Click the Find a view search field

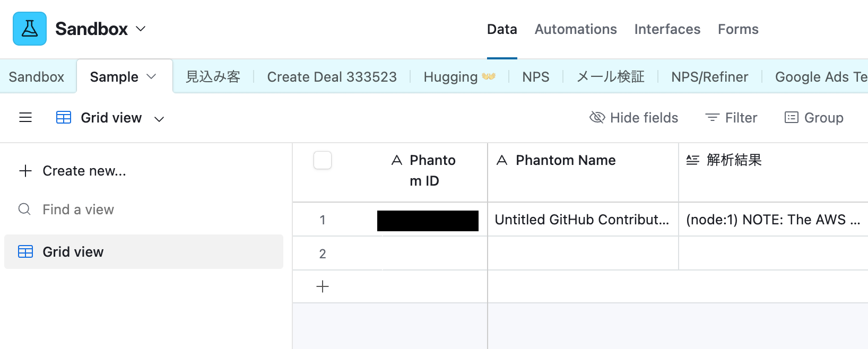pyautogui.click(x=78, y=210)
